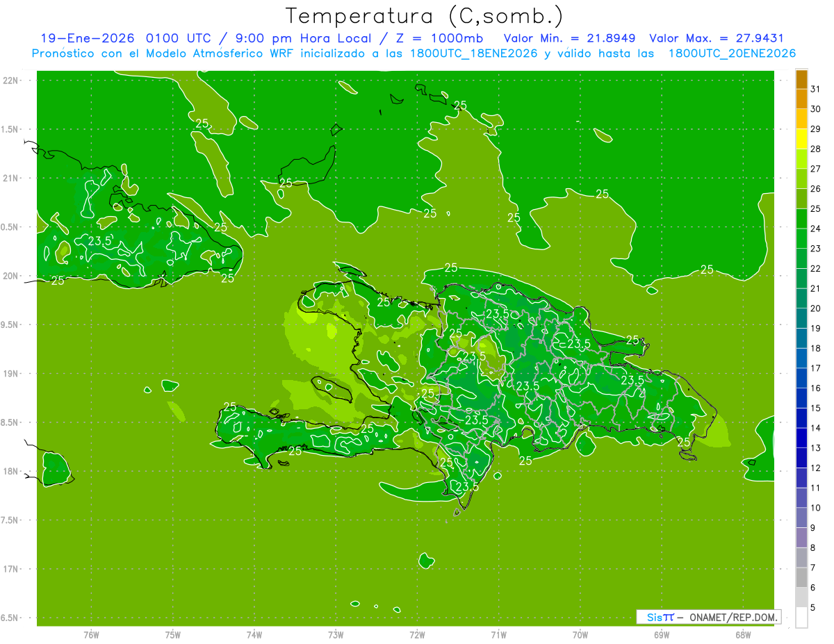Click the 'Valor Min. = 21.8949' readout
This screenshot has width=834, height=644.
(x=569, y=38)
